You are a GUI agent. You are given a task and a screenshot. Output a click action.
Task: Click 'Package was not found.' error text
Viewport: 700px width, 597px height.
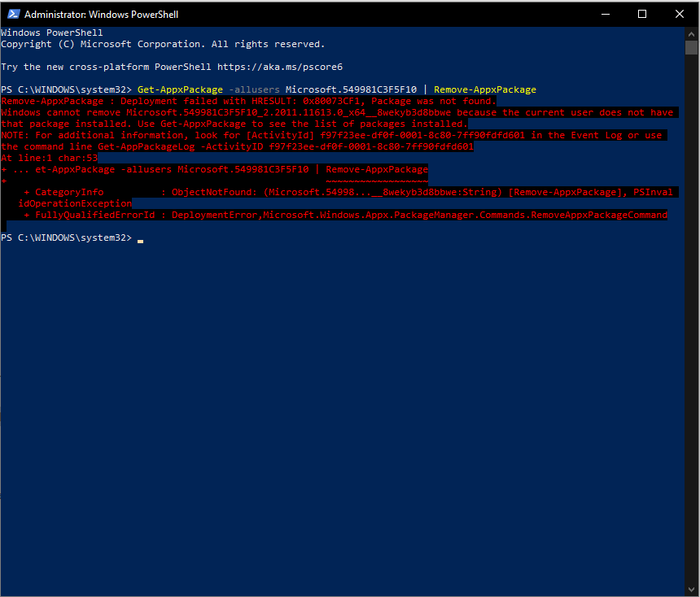coord(434,102)
